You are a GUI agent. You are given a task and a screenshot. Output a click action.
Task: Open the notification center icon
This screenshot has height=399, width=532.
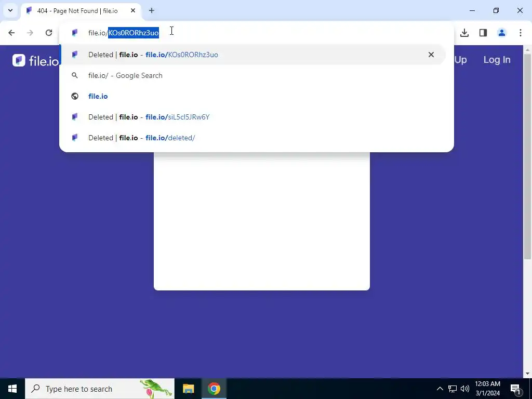click(515, 389)
